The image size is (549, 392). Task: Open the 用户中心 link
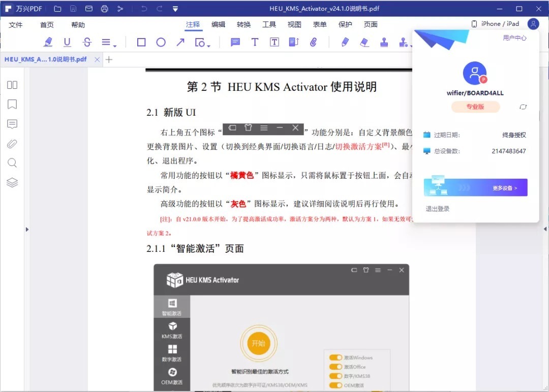514,38
